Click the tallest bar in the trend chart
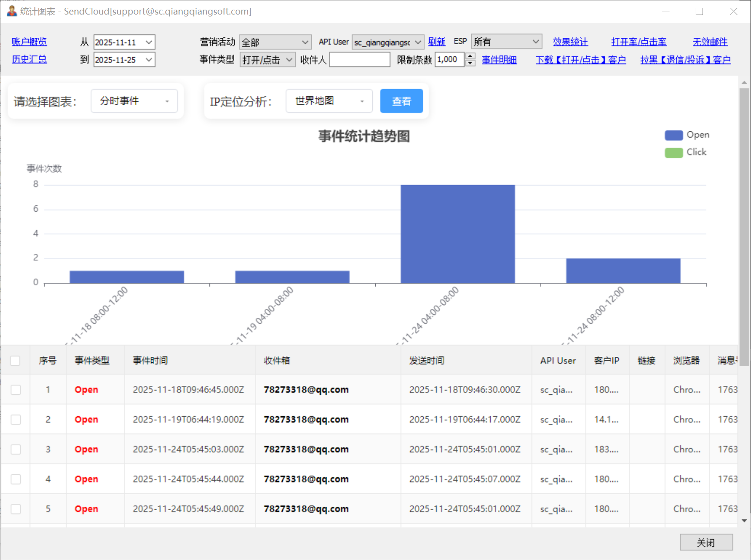The width and height of the screenshot is (751, 560). tap(458, 234)
